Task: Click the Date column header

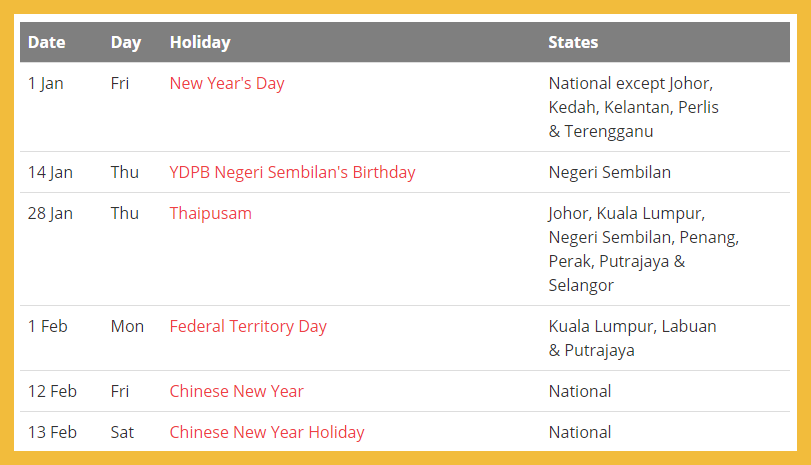Action: click(x=47, y=42)
